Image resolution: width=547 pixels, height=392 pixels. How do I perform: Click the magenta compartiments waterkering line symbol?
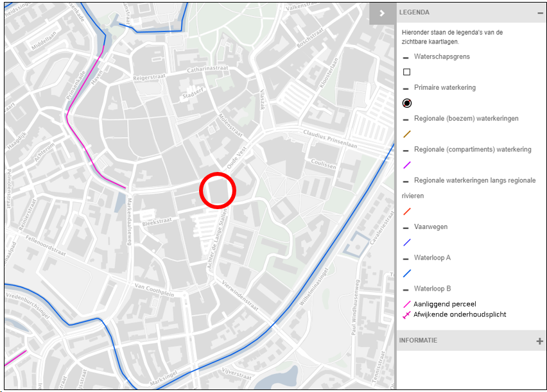click(407, 165)
